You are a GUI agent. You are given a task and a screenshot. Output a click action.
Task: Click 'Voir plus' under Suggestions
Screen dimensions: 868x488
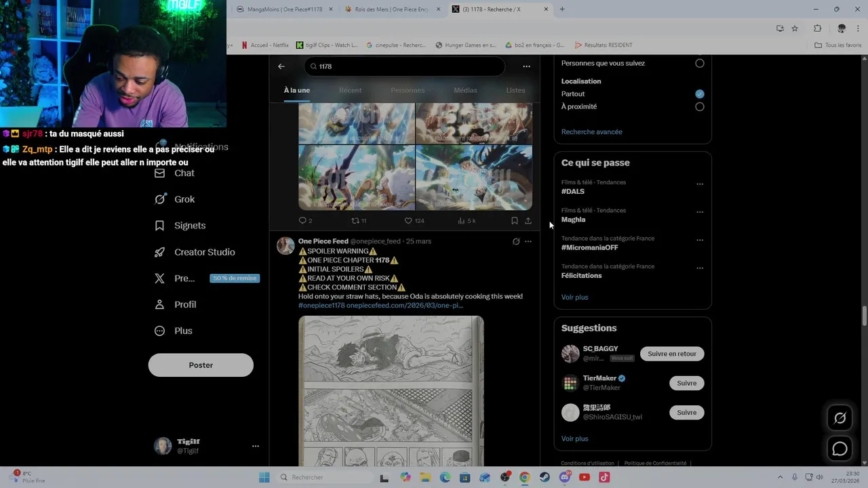point(574,439)
